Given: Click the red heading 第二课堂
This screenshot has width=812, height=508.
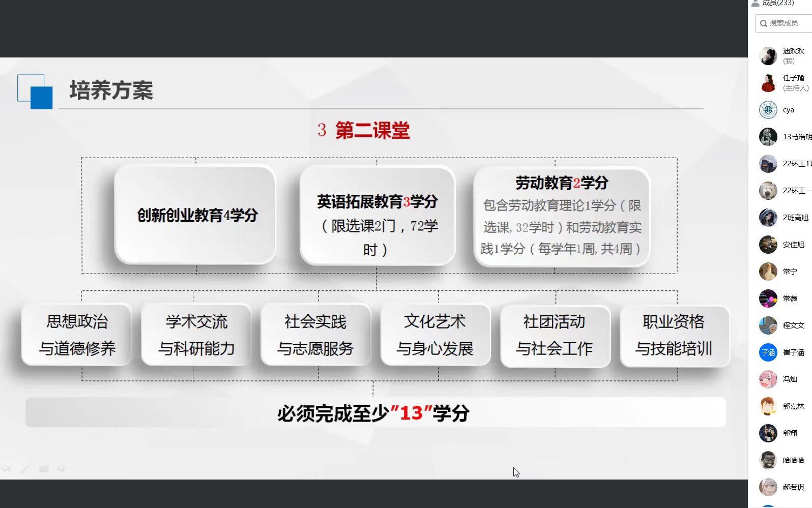Looking at the screenshot, I should click(x=372, y=131).
